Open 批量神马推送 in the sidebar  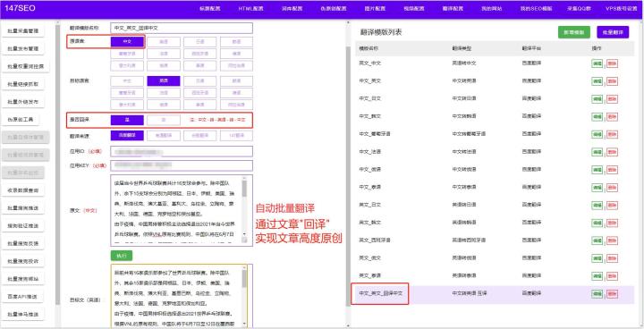pyautogui.click(x=23, y=315)
